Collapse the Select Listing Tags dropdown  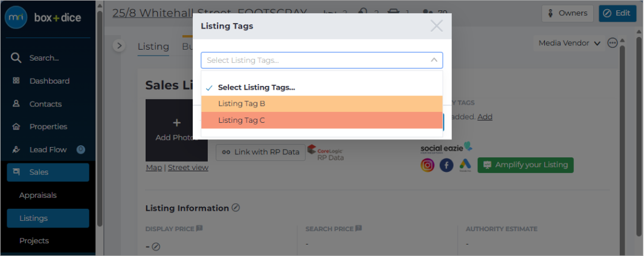coord(434,60)
